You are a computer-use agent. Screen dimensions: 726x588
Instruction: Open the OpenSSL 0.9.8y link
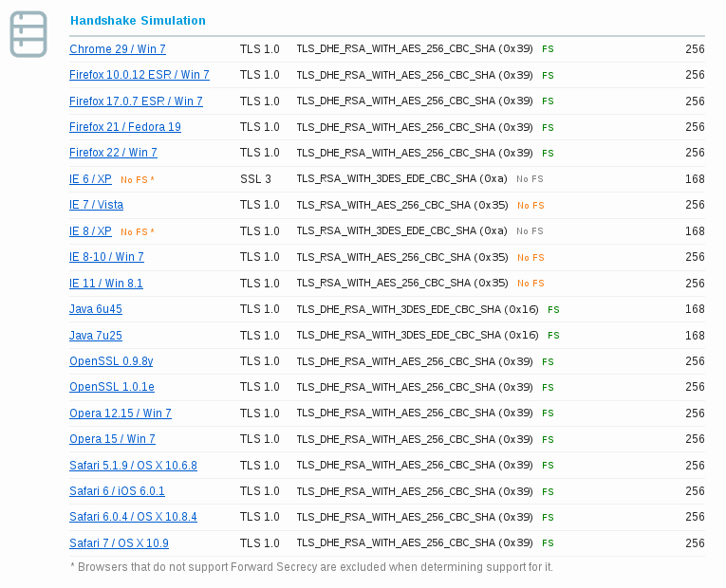111,361
